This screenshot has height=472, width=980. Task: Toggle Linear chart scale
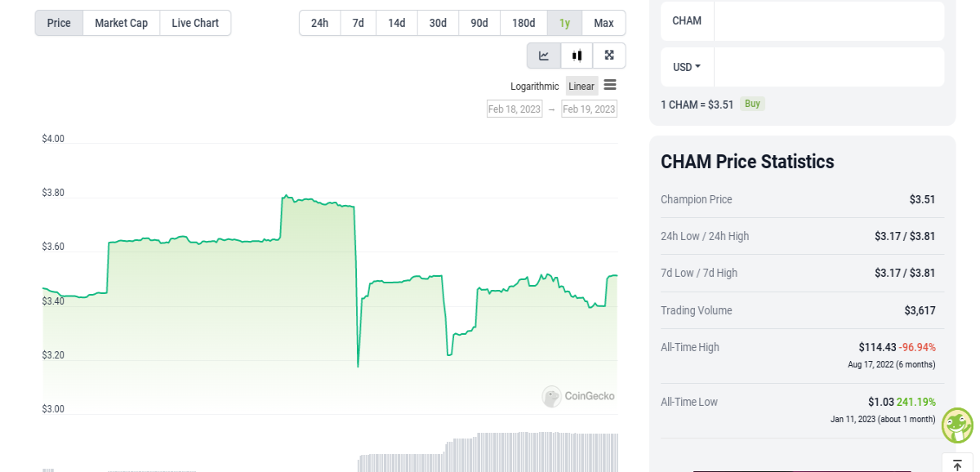click(581, 87)
